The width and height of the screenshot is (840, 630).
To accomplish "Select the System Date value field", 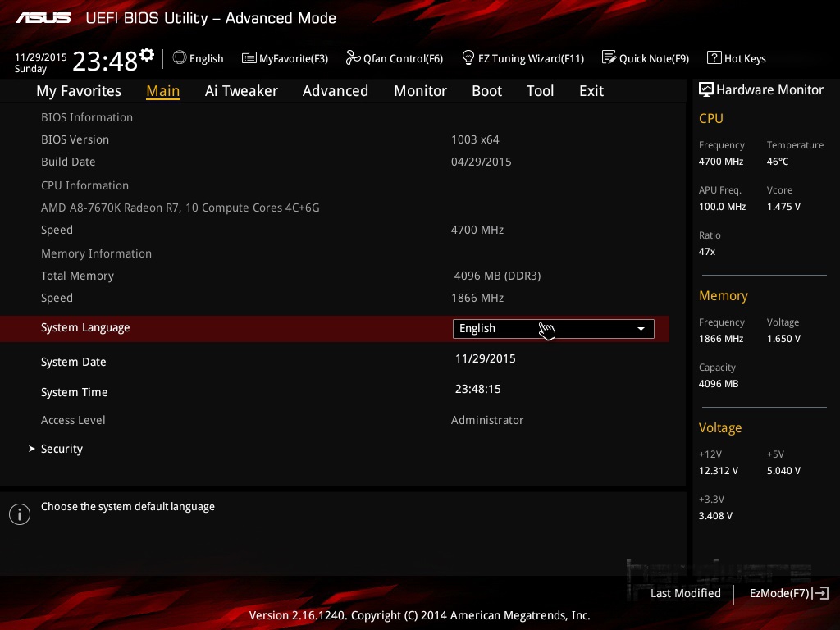I will click(485, 358).
